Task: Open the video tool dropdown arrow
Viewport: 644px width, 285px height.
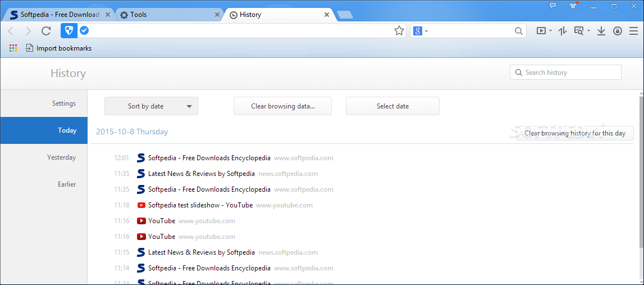Action: tap(550, 31)
